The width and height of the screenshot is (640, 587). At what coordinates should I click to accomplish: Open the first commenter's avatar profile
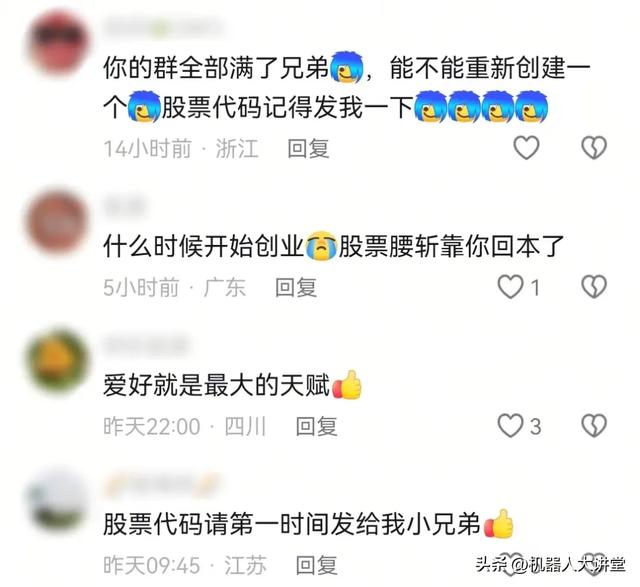click(57, 44)
